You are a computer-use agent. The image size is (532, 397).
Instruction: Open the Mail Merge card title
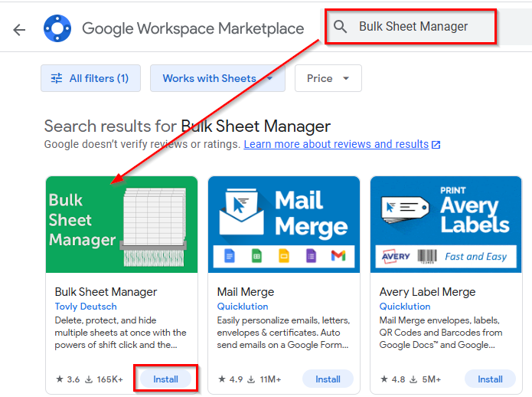pyautogui.click(x=246, y=292)
